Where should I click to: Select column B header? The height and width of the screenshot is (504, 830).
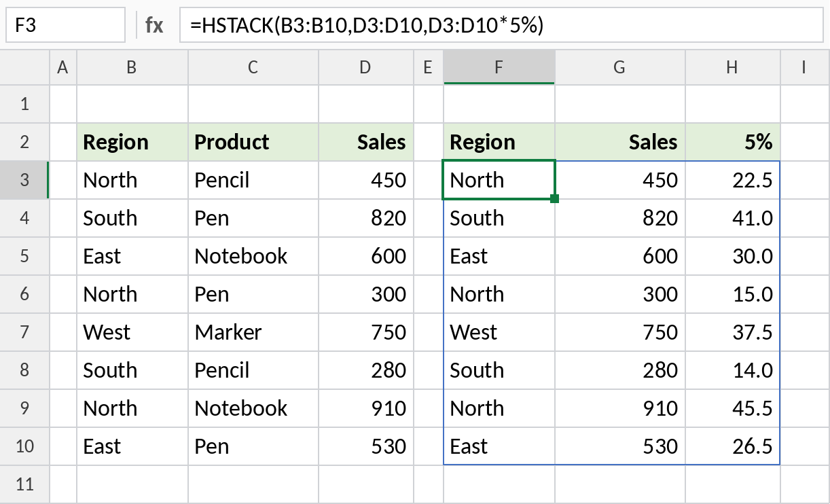pos(132,67)
